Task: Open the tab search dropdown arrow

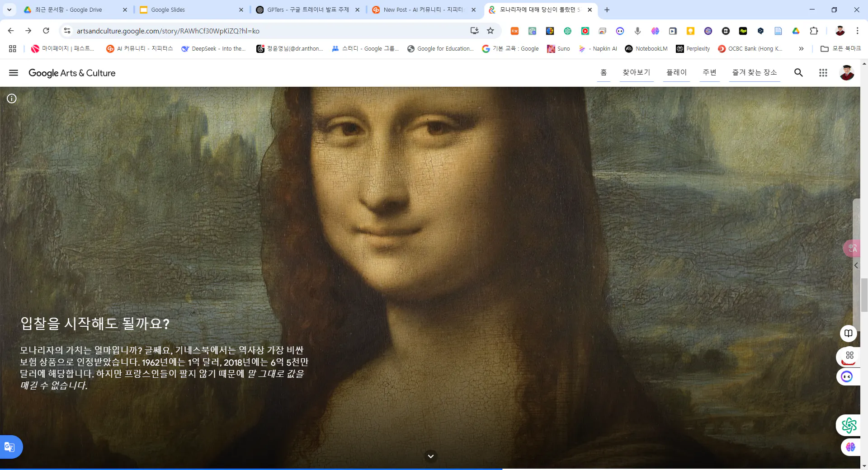Action: tap(9, 9)
